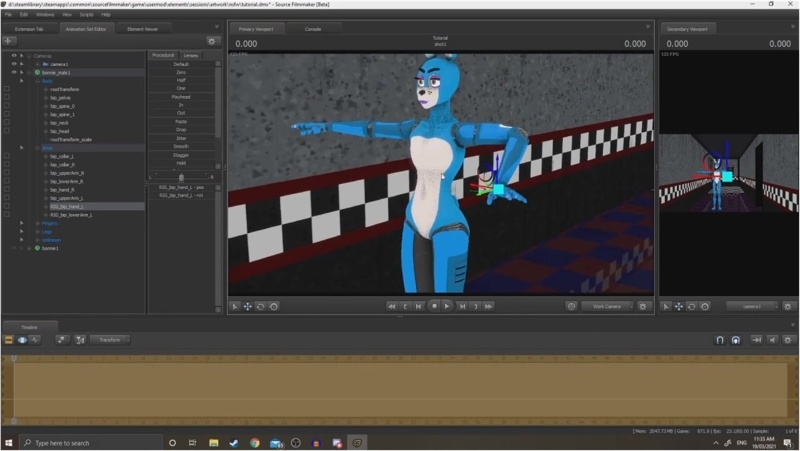Go to the previous clip bracket button
The image size is (800, 451).
tap(405, 307)
